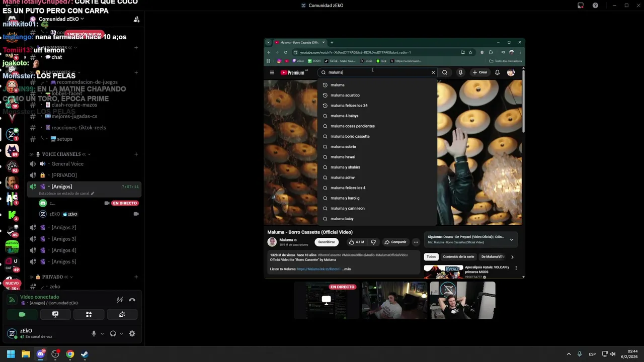Dislike the Maluma video

click(373, 242)
